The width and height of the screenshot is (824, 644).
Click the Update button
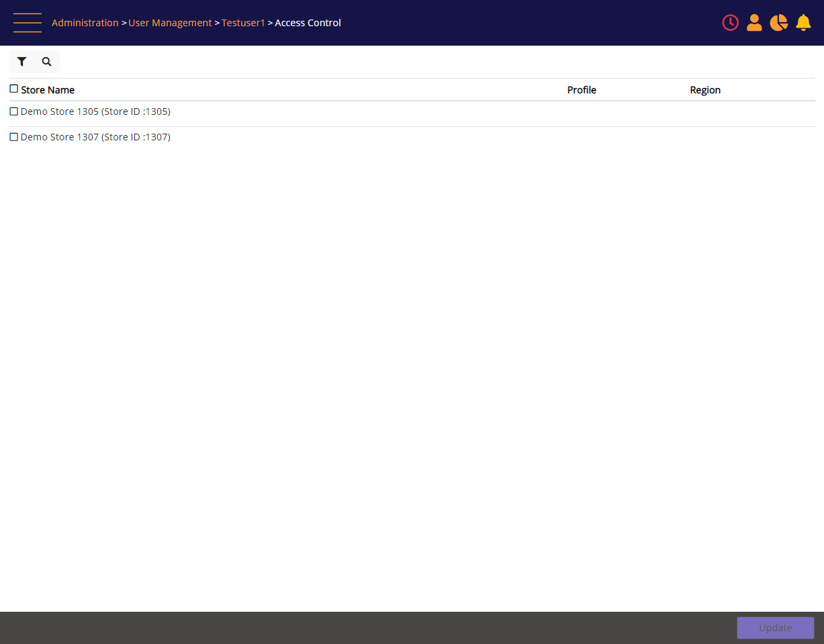tap(775, 628)
